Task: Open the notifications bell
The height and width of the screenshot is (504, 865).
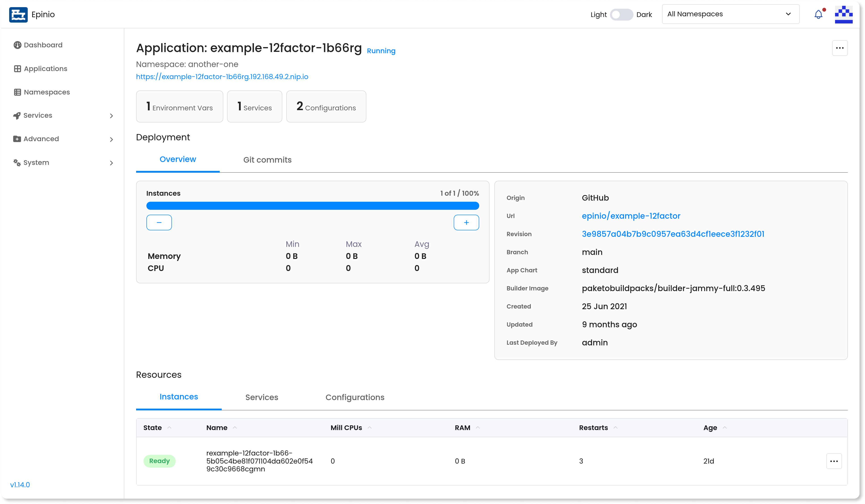Action: point(819,15)
